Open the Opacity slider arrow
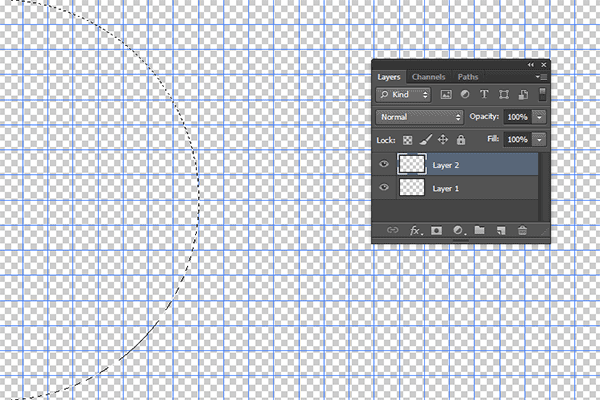 click(539, 117)
